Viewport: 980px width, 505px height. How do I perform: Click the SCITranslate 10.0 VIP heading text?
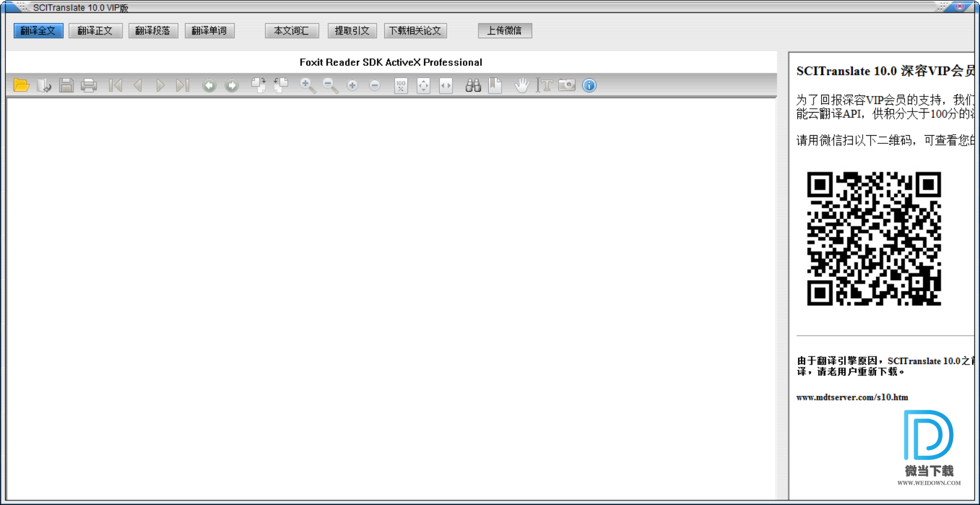885,71
